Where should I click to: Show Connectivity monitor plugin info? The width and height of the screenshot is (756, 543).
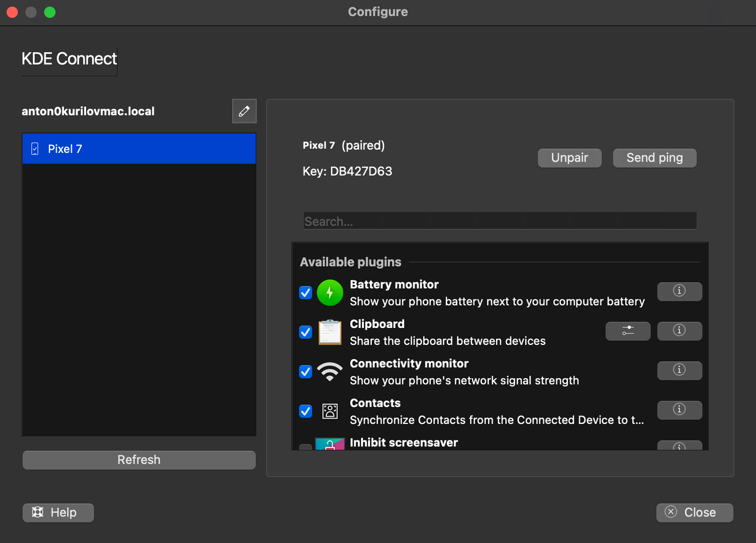coord(679,370)
